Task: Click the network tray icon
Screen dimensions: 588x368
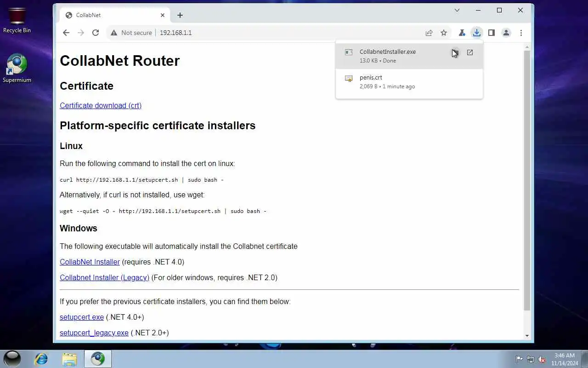Action: click(531, 359)
